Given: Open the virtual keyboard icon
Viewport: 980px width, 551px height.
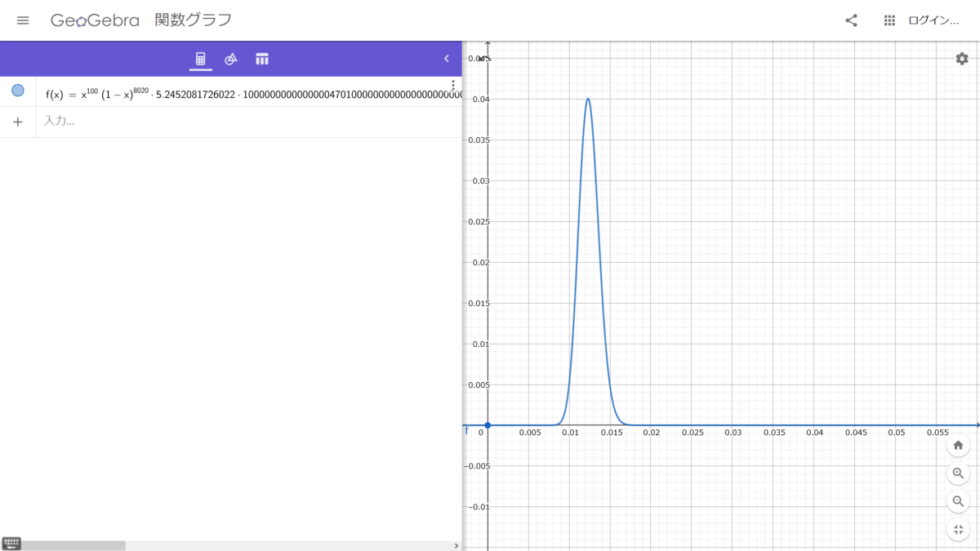Looking at the screenshot, I should click(11, 544).
